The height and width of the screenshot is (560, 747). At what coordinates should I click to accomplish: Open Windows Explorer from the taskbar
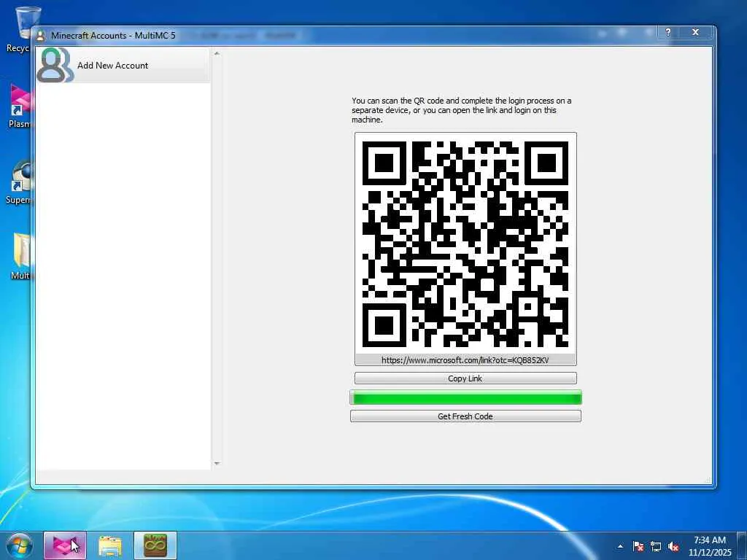(110, 545)
